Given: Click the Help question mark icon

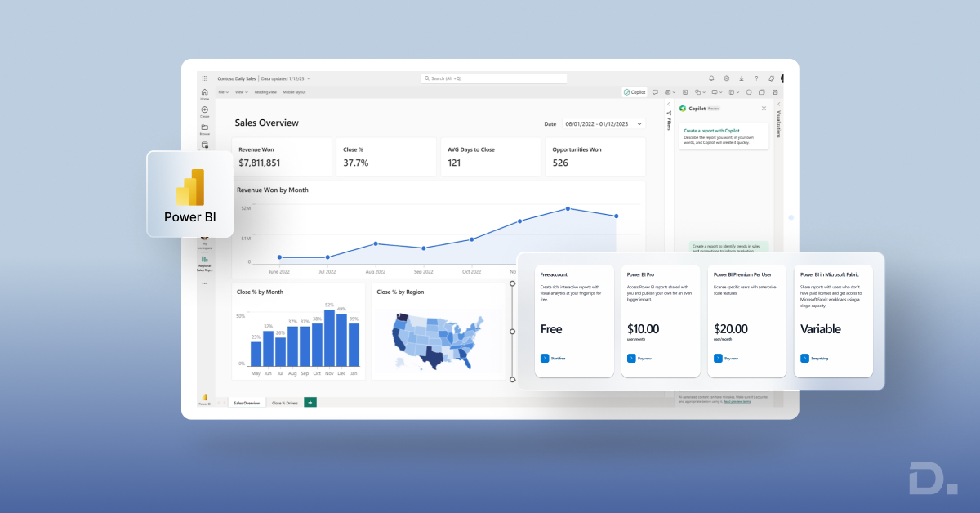Looking at the screenshot, I should point(756,78).
